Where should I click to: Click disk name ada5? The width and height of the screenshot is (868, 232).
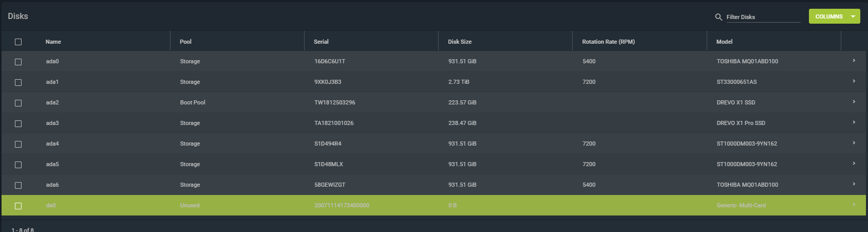pos(52,164)
